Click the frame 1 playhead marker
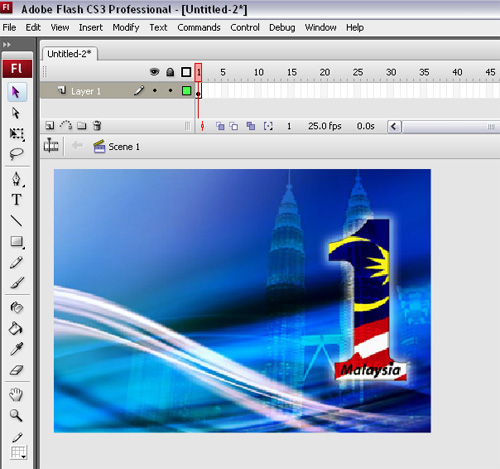This screenshot has width=500, height=469. tap(198, 72)
